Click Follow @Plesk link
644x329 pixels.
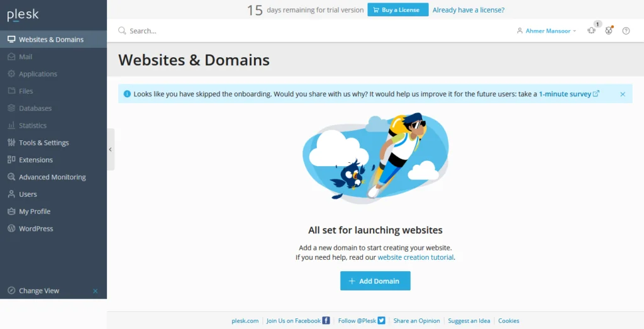pos(357,321)
